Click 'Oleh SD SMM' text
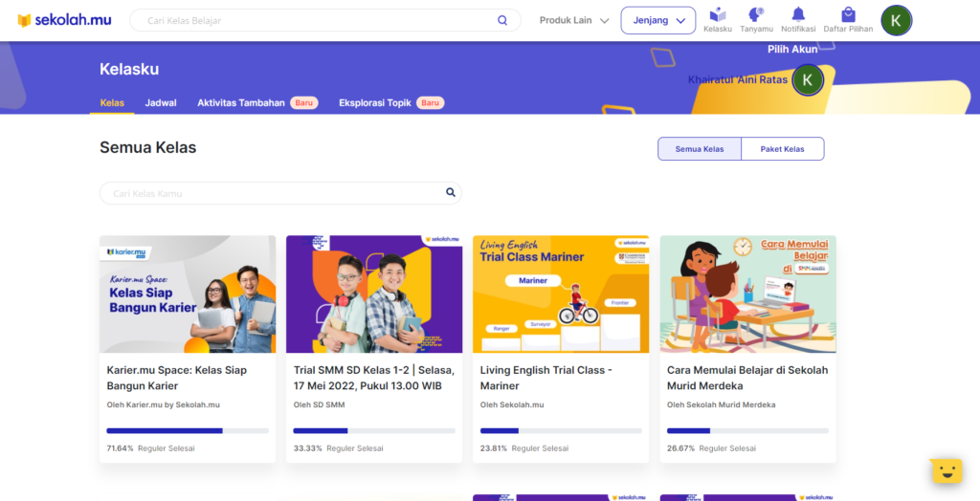 coord(319,404)
